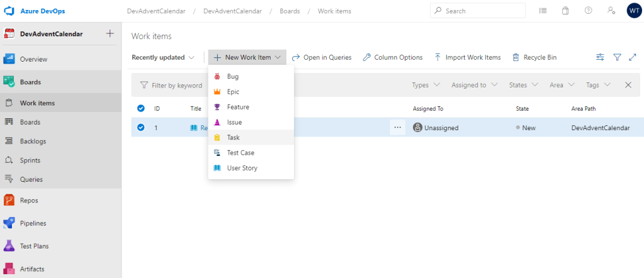Open Artifacts from the sidebar icon
Screen dimensions: 644x278
coord(9,269)
